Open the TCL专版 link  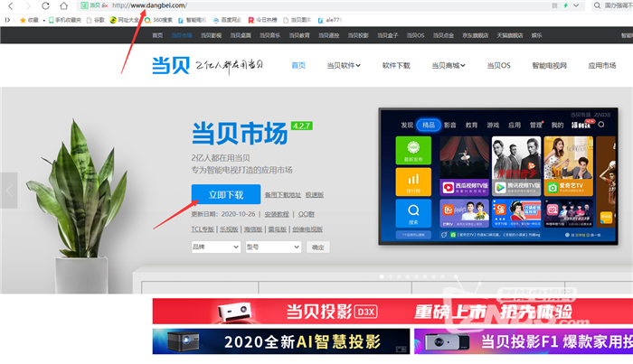point(203,229)
